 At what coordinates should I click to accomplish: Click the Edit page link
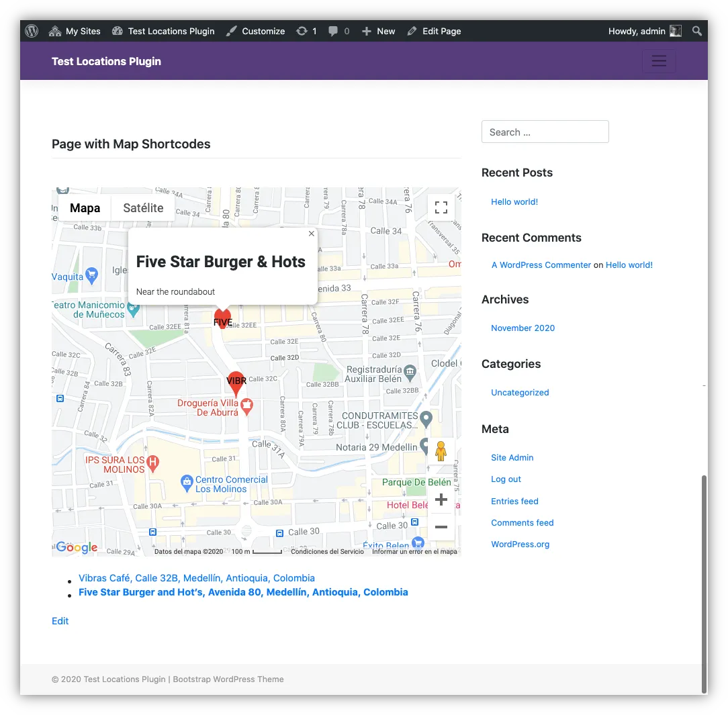[60, 621]
